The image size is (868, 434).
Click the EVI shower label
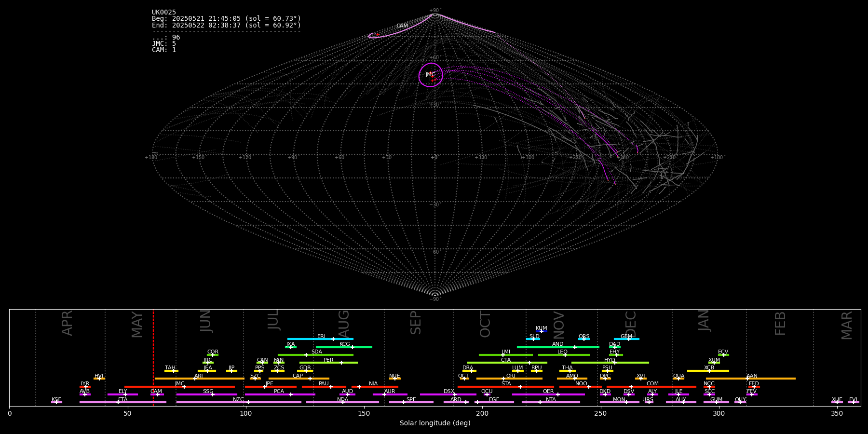[x=853, y=400]
